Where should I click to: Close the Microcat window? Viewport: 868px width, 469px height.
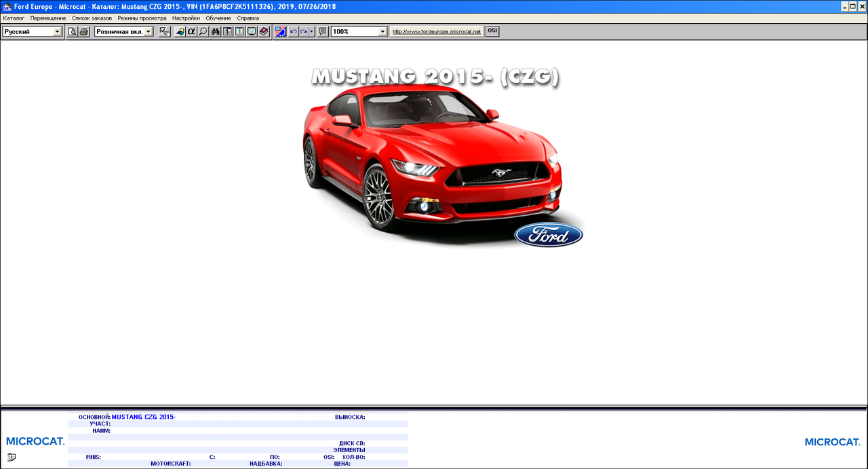click(x=863, y=6)
